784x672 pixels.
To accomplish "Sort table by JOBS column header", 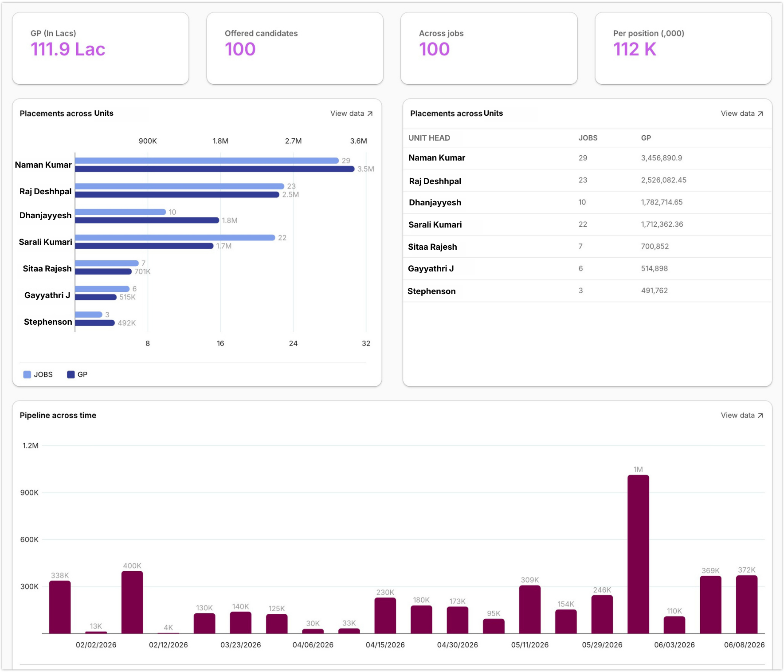I will (588, 138).
